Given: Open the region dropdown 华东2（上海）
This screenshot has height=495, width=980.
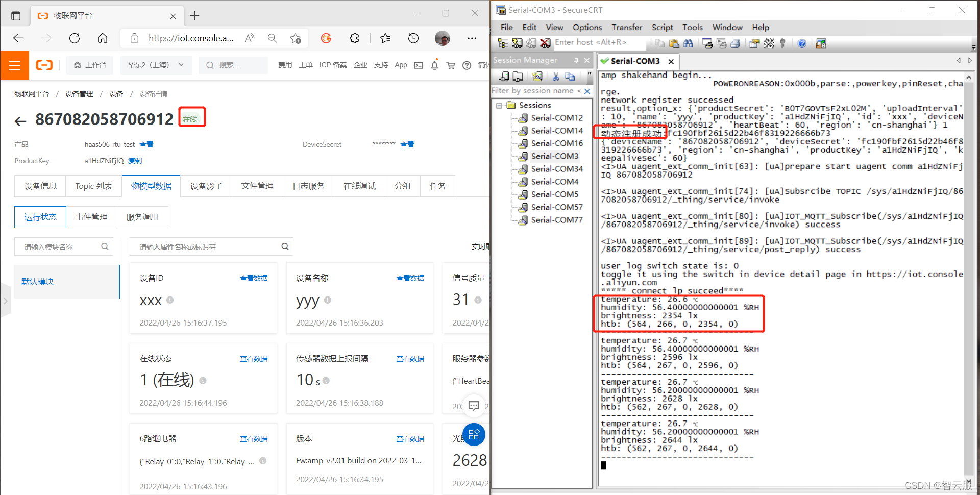Looking at the screenshot, I should [156, 65].
